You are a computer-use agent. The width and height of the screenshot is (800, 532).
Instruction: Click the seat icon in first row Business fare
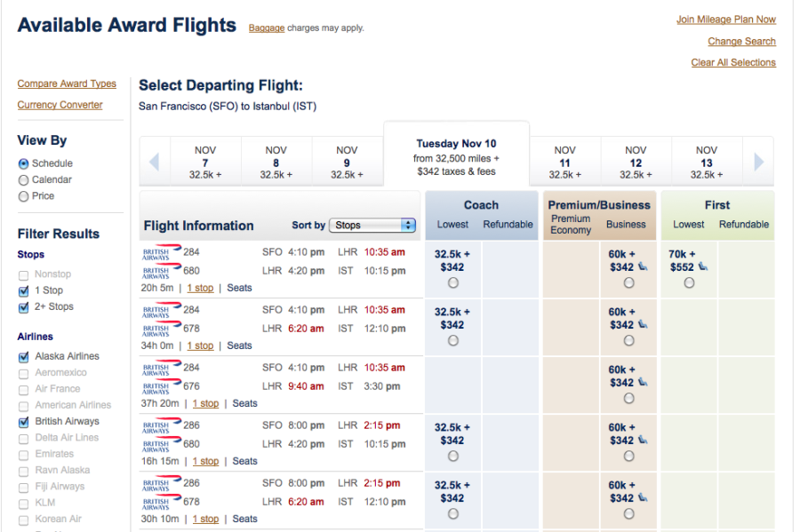pyautogui.click(x=642, y=266)
